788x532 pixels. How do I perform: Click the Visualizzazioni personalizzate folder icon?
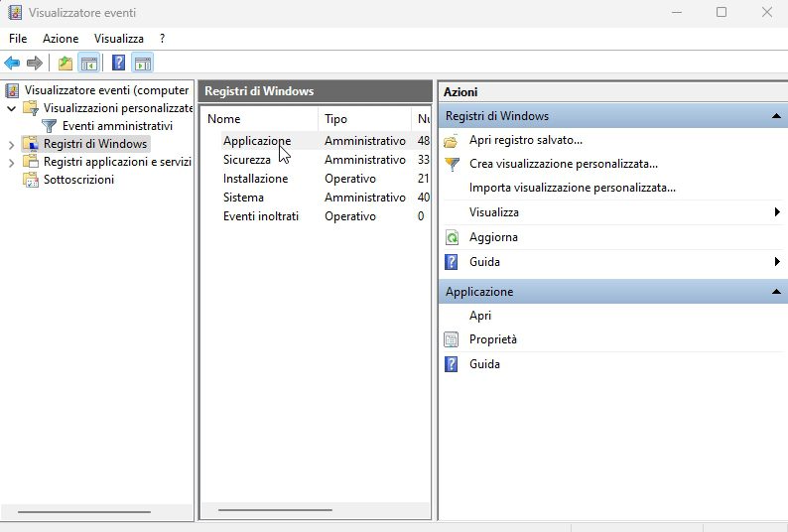pyautogui.click(x=31, y=108)
